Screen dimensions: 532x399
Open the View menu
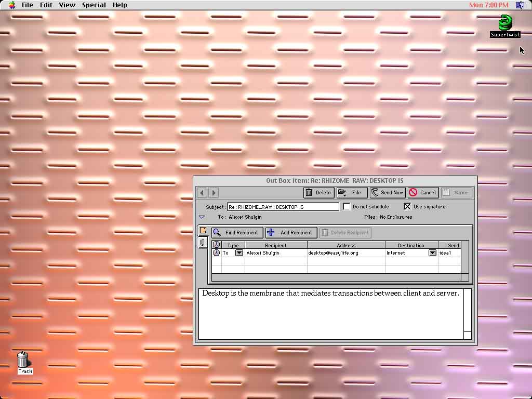(x=67, y=5)
